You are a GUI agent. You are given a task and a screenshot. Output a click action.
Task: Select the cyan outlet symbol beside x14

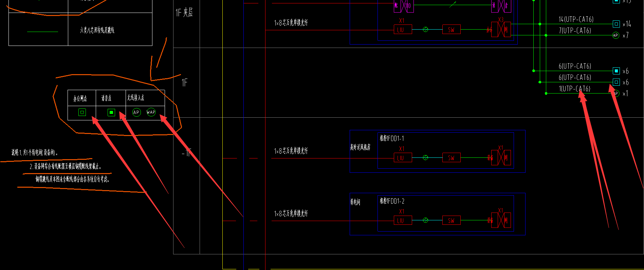616,24
